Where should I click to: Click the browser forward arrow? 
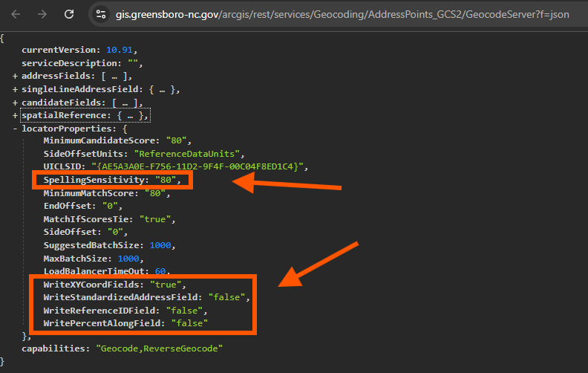click(42, 14)
